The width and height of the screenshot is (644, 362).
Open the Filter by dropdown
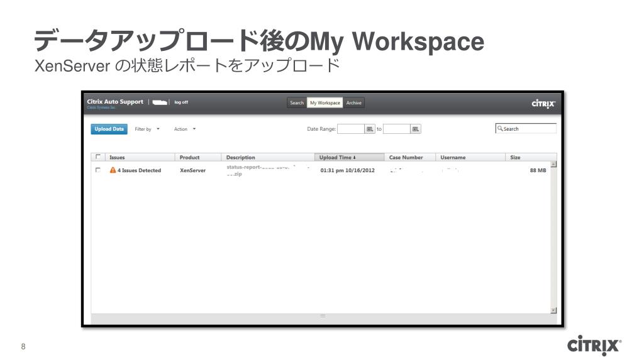click(x=147, y=129)
